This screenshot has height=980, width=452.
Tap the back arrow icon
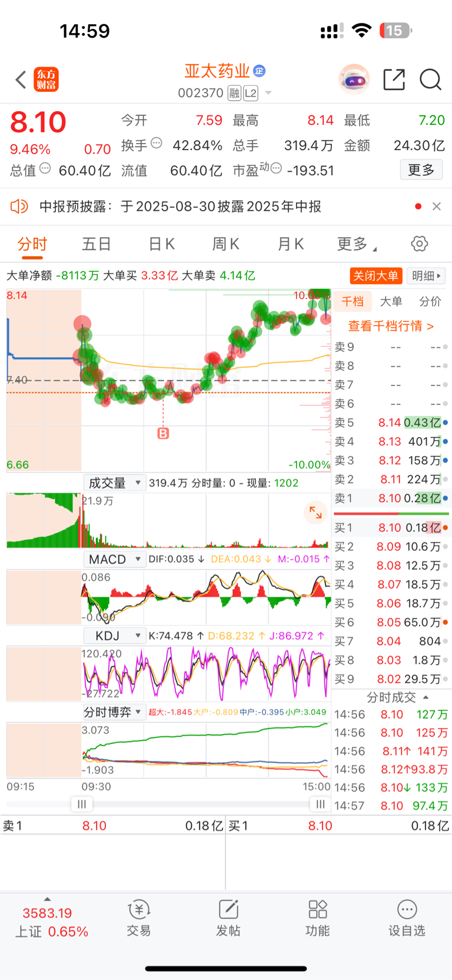click(x=21, y=79)
